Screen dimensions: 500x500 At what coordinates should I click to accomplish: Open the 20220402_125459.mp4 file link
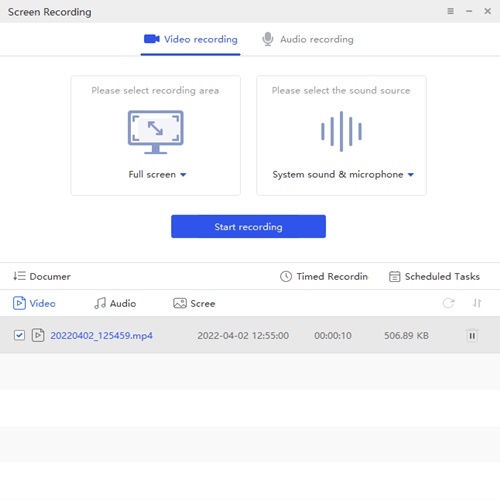point(101,335)
